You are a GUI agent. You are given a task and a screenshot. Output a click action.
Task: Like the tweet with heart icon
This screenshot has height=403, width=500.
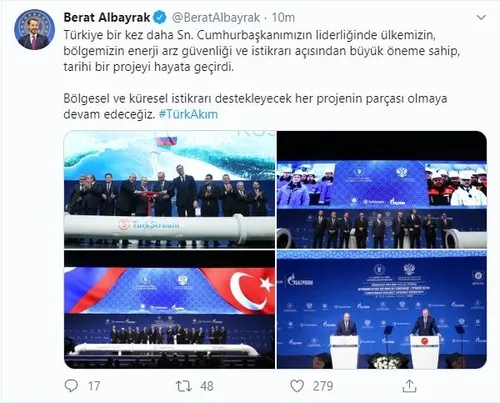click(297, 386)
